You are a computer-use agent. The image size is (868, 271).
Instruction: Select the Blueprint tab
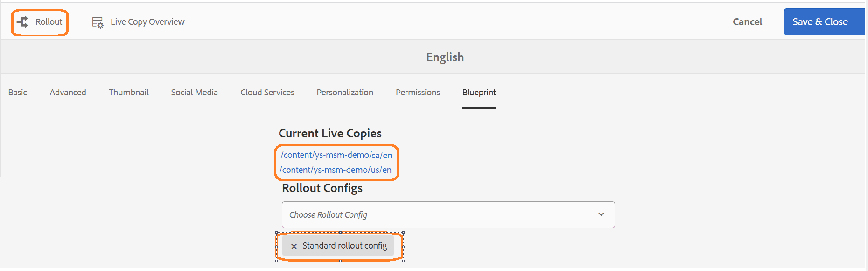[479, 93]
